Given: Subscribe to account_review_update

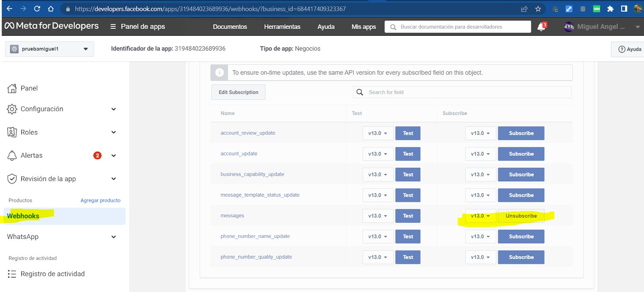Looking at the screenshot, I should click(521, 133).
